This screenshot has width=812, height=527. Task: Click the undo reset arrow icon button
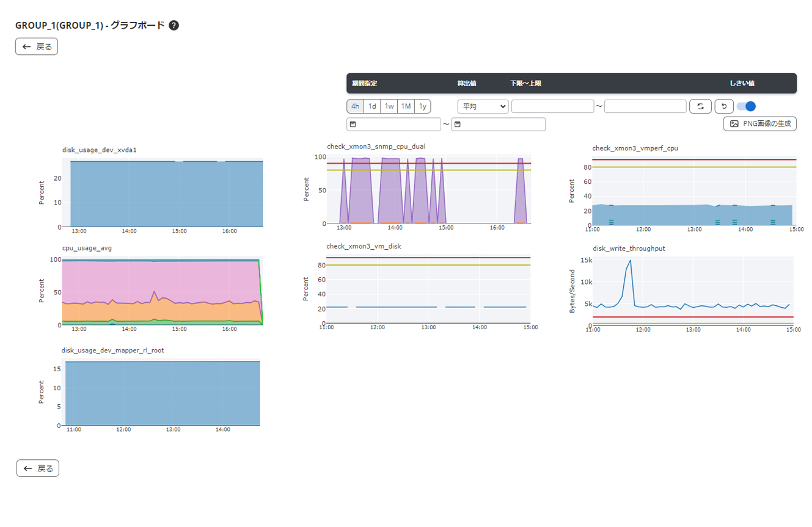tap(724, 106)
